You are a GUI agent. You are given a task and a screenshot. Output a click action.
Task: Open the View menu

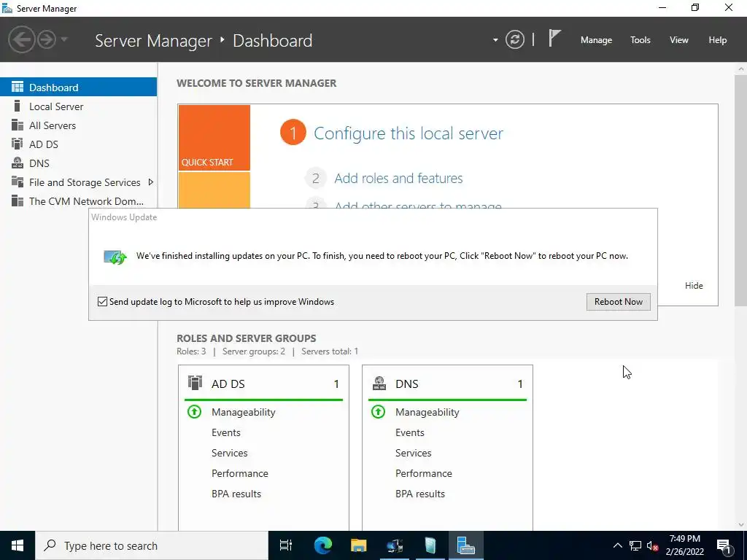point(679,40)
